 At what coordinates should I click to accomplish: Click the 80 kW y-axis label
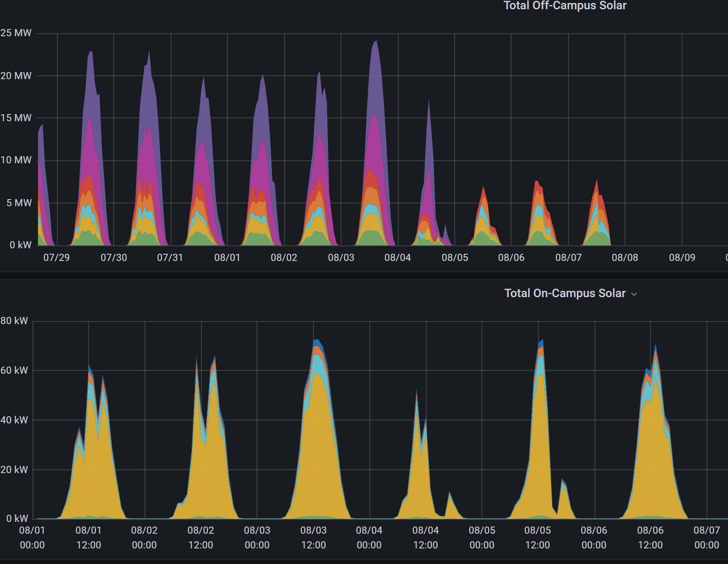tap(14, 321)
